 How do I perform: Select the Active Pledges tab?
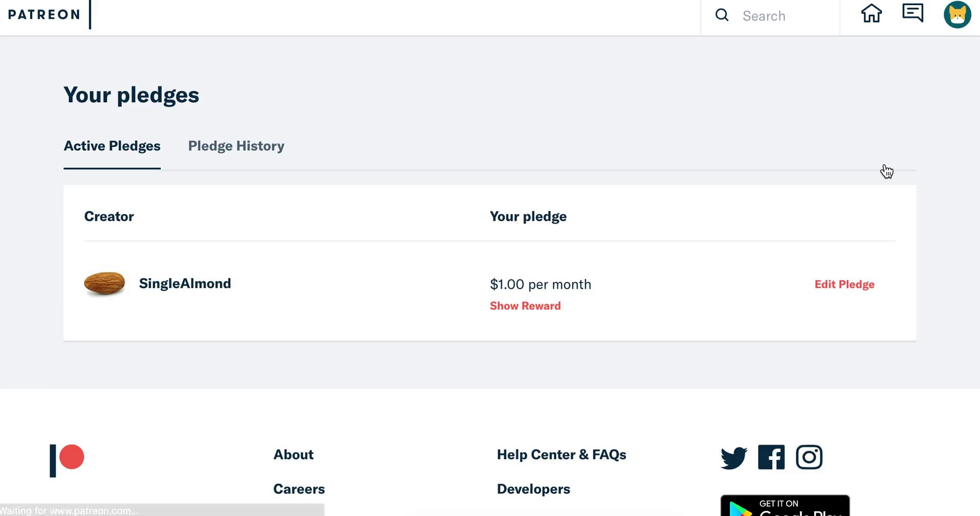coord(112,146)
